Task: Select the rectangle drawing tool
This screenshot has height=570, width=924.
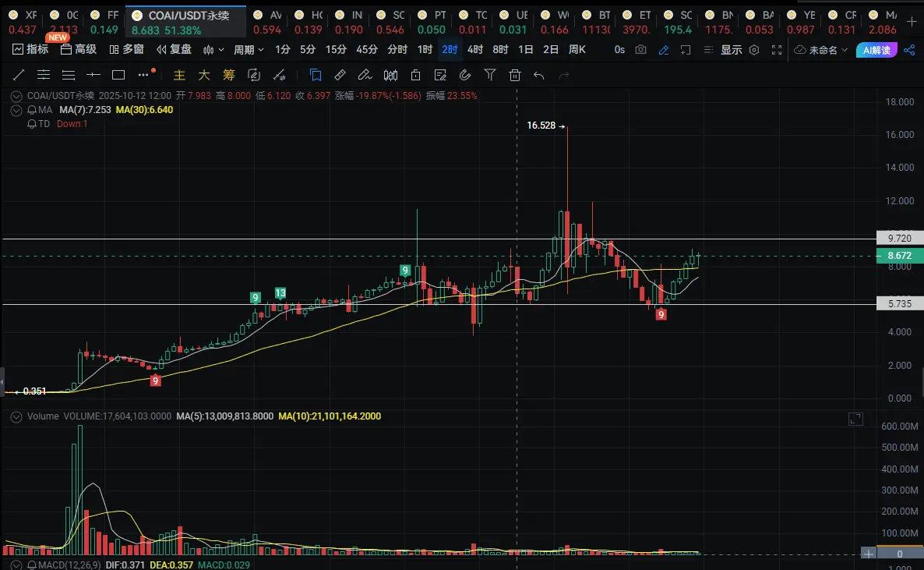Action: 118,76
